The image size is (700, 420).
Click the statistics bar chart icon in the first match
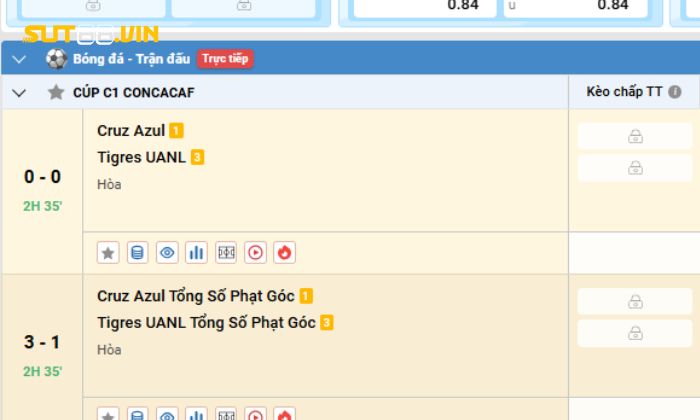click(x=197, y=253)
